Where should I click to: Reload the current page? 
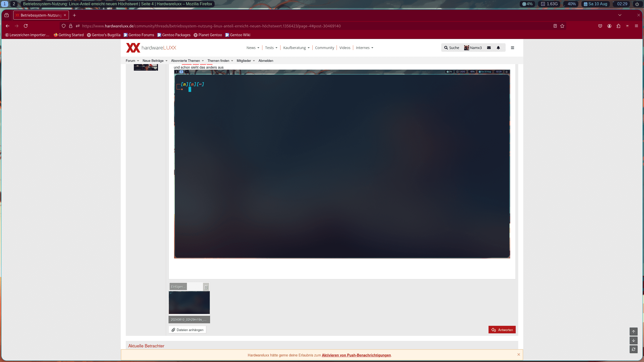pyautogui.click(x=26, y=26)
